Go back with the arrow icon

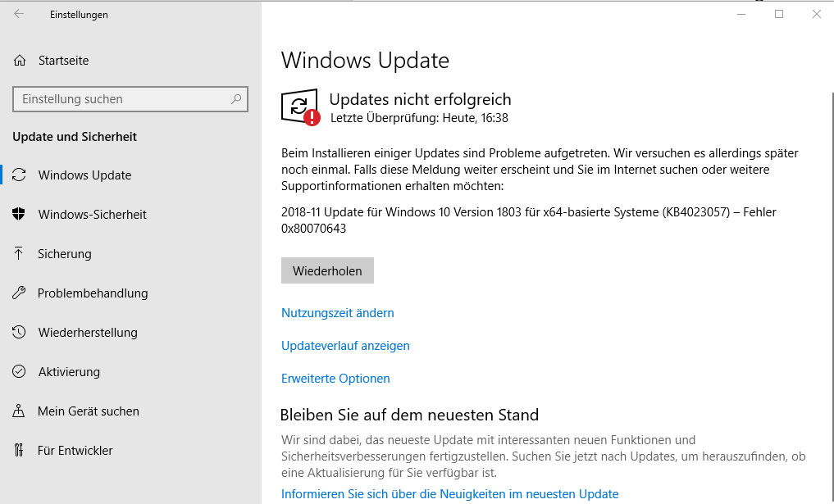(19, 15)
